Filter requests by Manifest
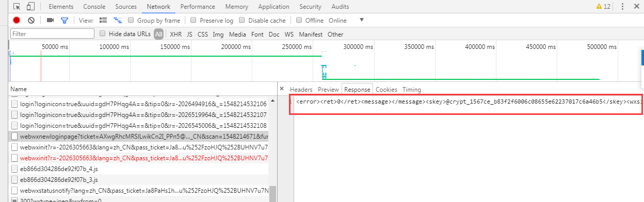The height and width of the screenshot is (202, 644). coord(311,35)
